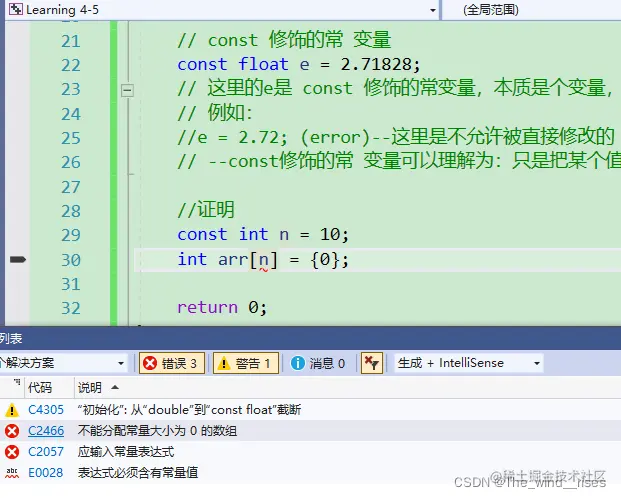Toggle the 消息 0 messages filter
This screenshot has width=621, height=498.
[319, 363]
